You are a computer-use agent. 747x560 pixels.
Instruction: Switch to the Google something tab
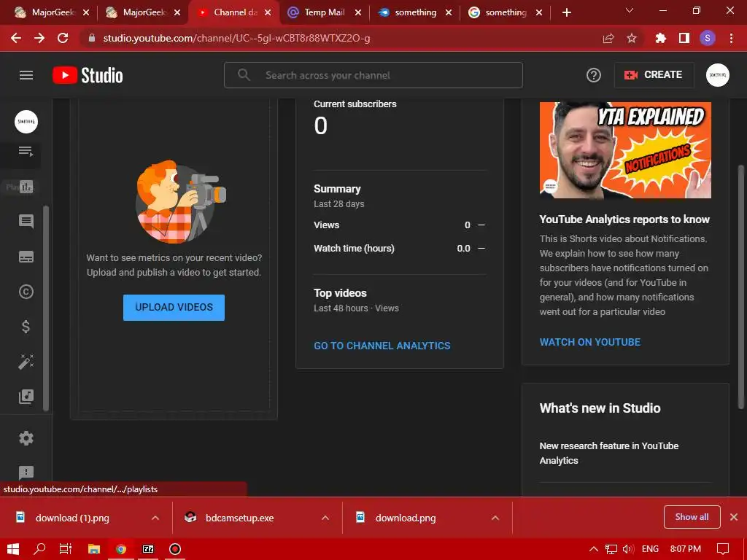(505, 12)
